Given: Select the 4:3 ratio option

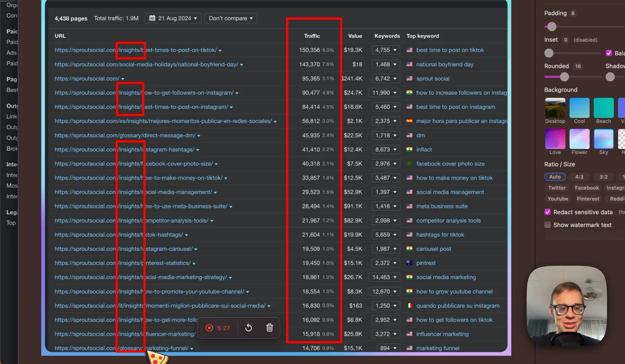Looking at the screenshot, I should [579, 177].
